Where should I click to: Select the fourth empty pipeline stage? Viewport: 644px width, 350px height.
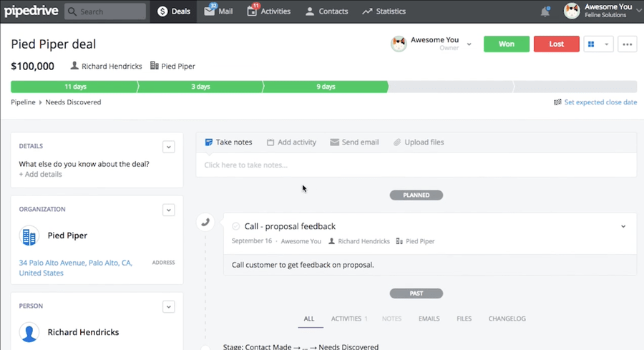(451, 87)
